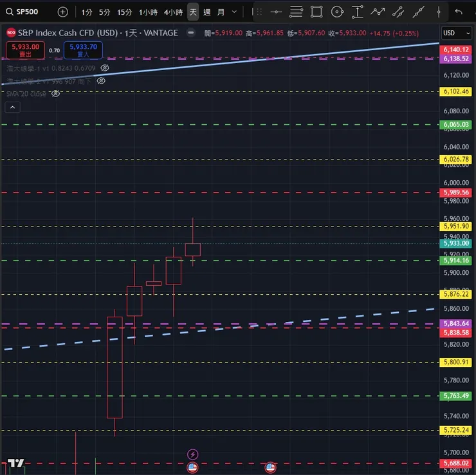Open the USD currency dropdown
Image resolution: width=476 pixels, height=475 pixels.
[x=456, y=33]
